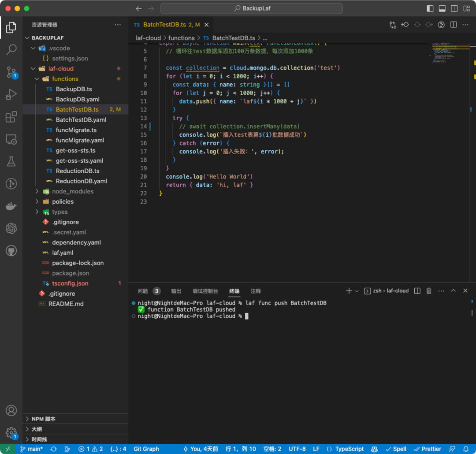Viewport: 476px width, 454px height.
Task: Open Git Graph from status bar
Action: (146, 449)
